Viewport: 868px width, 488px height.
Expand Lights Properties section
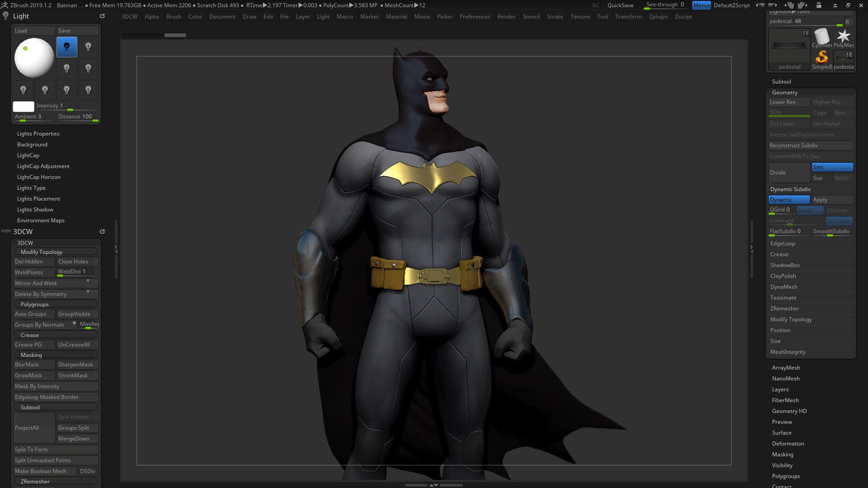[x=38, y=134]
